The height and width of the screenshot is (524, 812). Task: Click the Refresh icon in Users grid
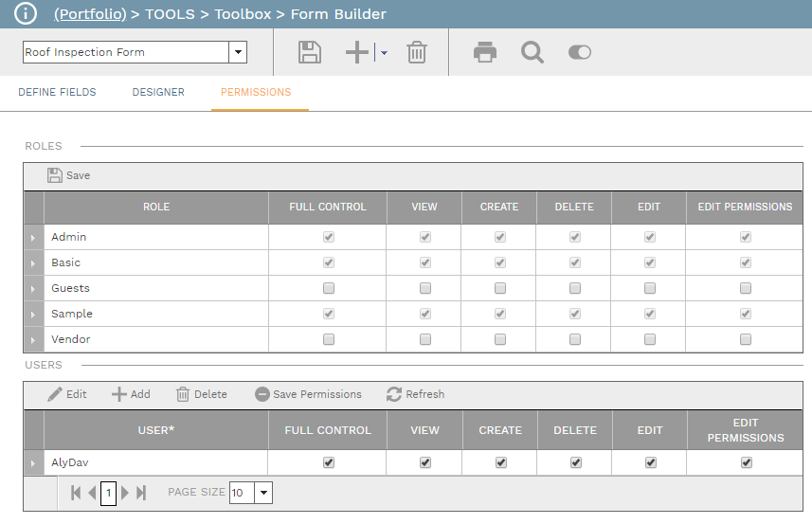click(394, 394)
